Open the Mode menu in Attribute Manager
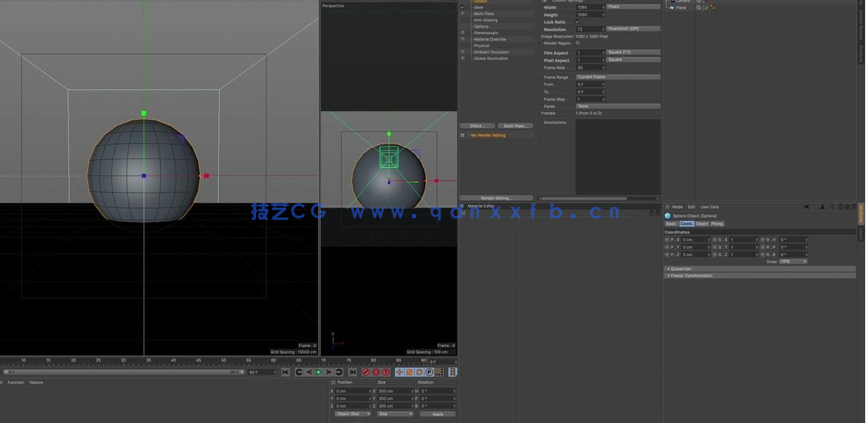 pos(677,205)
